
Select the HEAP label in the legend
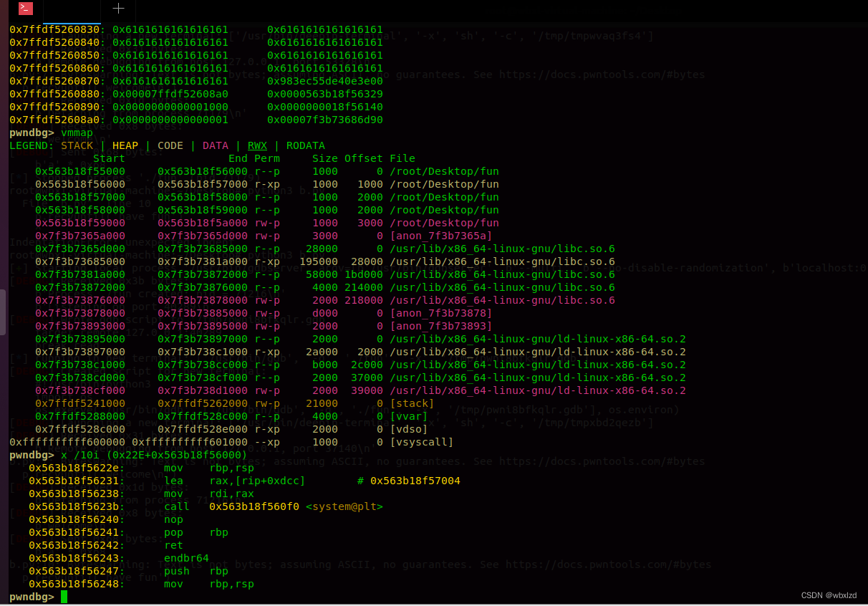pyautogui.click(x=125, y=145)
